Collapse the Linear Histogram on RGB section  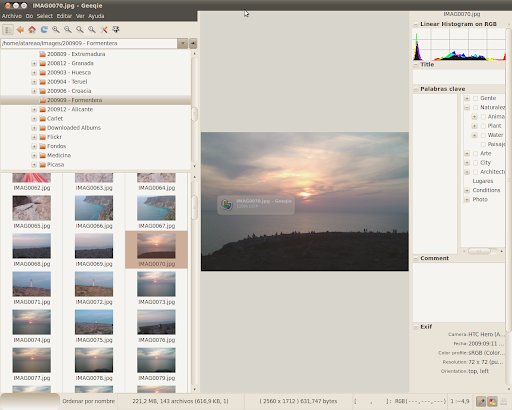click(x=416, y=24)
